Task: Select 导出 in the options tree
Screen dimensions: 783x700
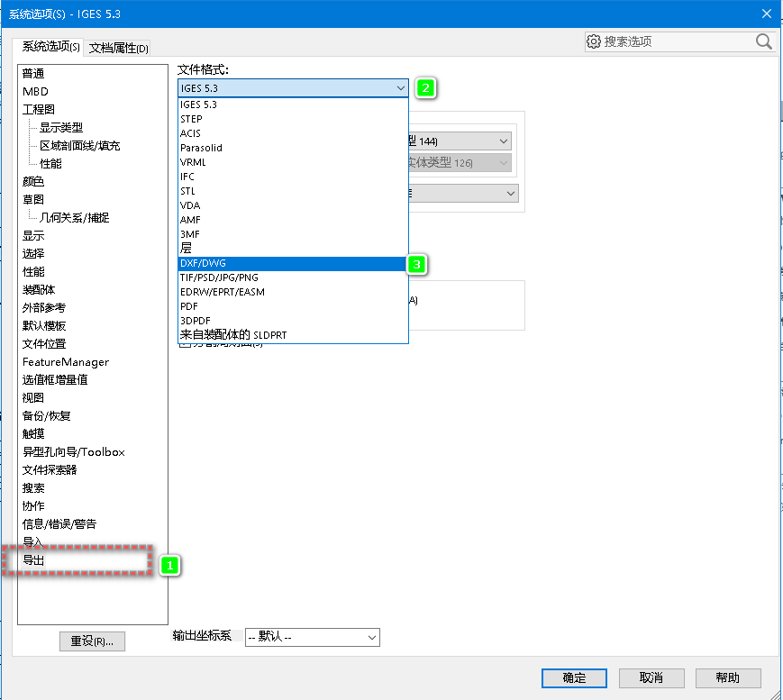Action: (x=33, y=560)
